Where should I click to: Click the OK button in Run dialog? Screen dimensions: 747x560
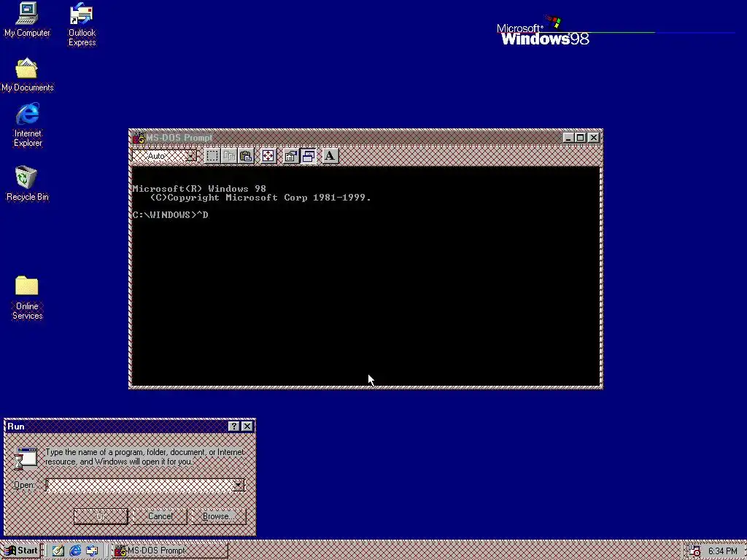[x=101, y=516]
